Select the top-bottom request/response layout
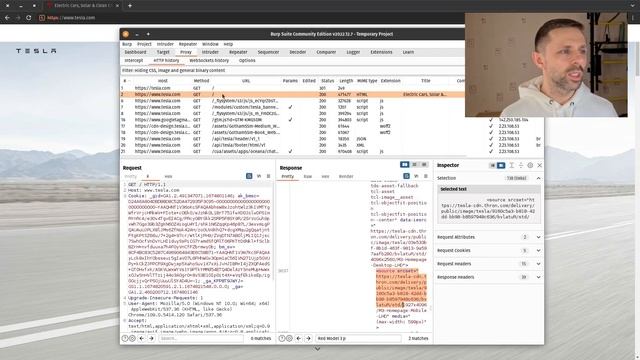The height and width of the screenshot is (360, 640). click(x=415, y=164)
